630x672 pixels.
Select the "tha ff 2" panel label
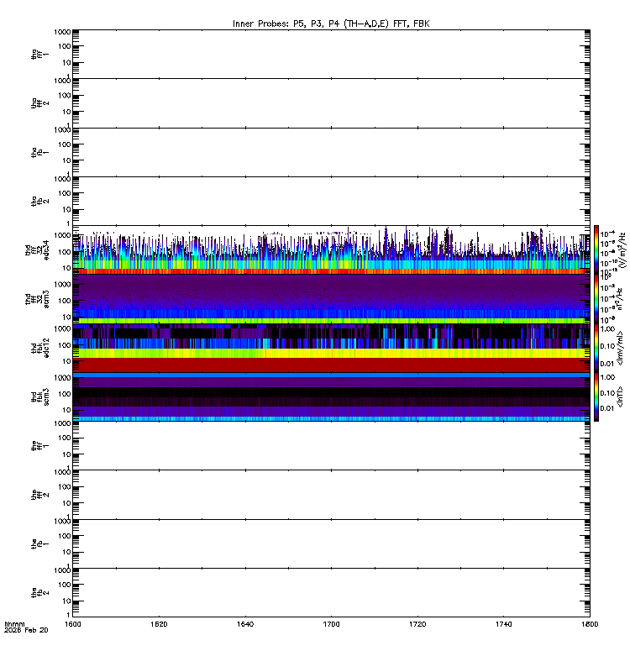(x=39, y=102)
